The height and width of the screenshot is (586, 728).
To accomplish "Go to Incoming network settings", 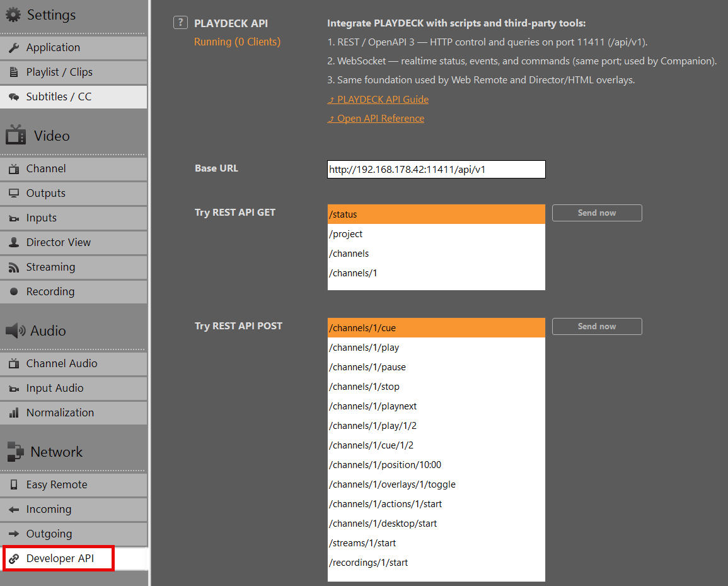I will point(73,509).
